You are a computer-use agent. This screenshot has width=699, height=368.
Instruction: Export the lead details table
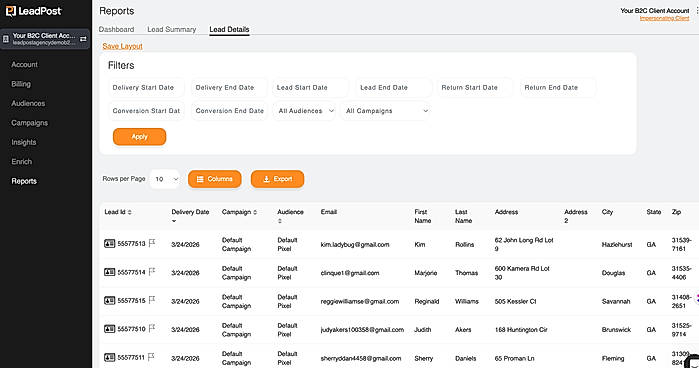[277, 179]
